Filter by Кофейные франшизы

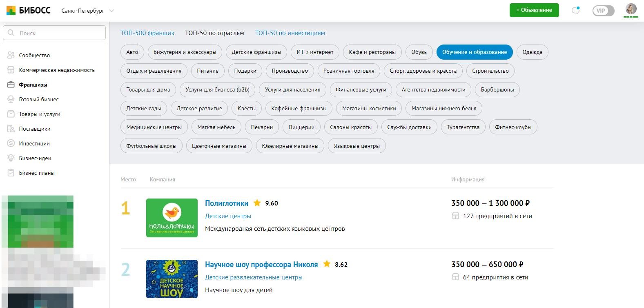click(x=299, y=108)
